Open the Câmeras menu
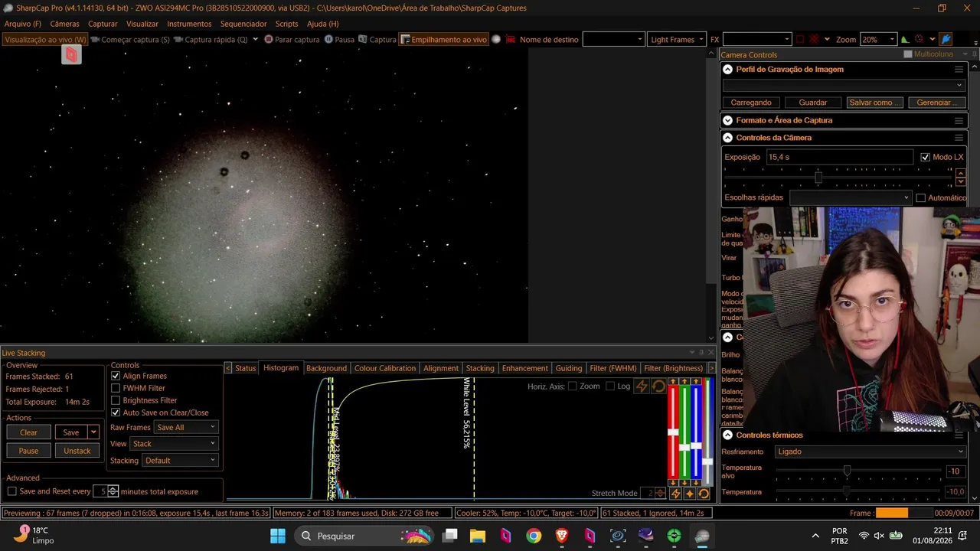Screen dimensions: 980x551 point(65,24)
